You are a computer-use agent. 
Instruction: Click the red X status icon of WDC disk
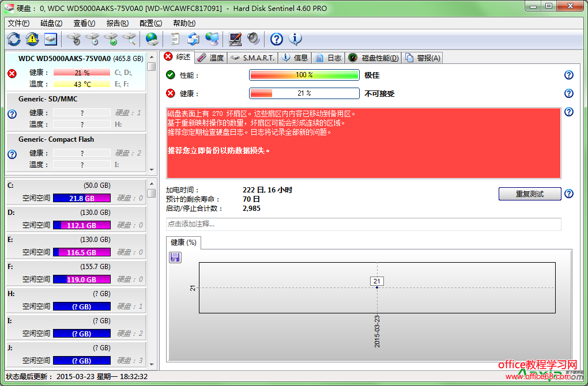12,73
